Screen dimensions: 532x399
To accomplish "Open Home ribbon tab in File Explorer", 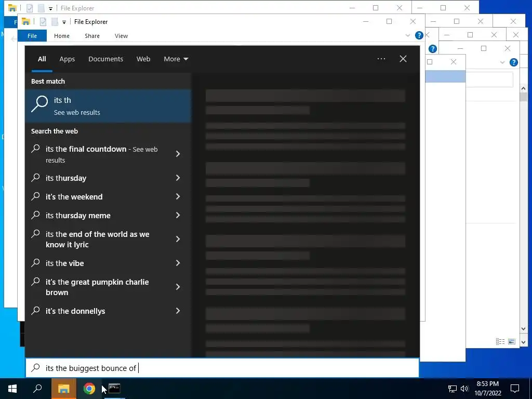I will pos(62,36).
